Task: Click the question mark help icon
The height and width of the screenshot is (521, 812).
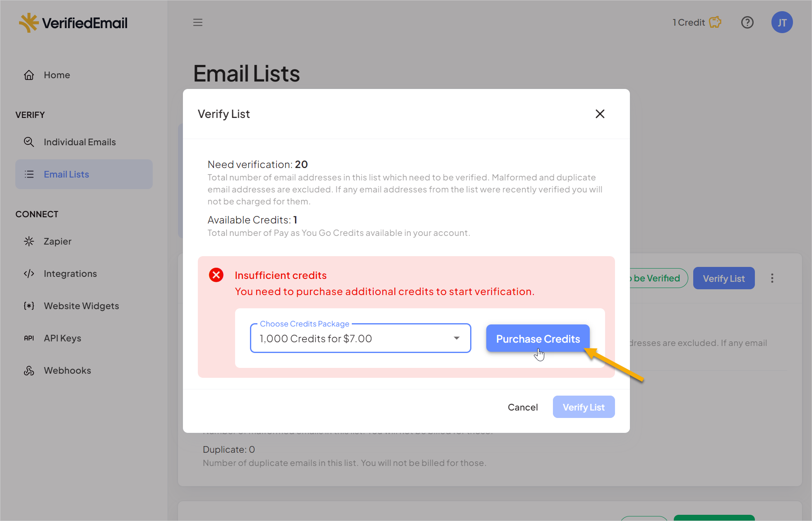Action: click(747, 22)
